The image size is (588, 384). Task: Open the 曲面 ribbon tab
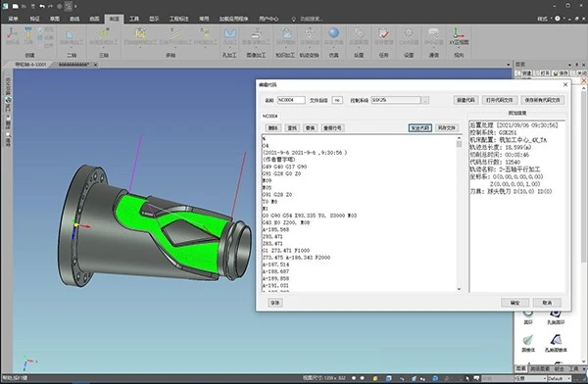pyautogui.click(x=94, y=19)
